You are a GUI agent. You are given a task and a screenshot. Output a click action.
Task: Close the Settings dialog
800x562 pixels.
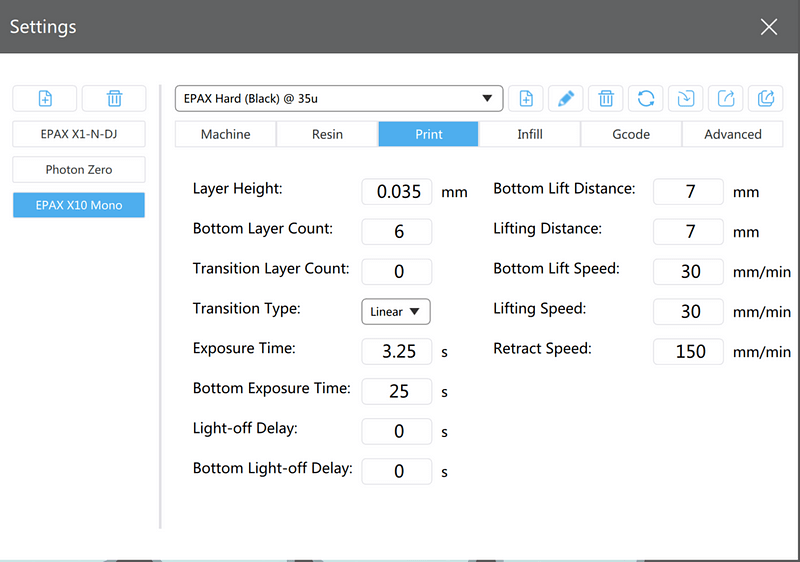click(x=768, y=27)
